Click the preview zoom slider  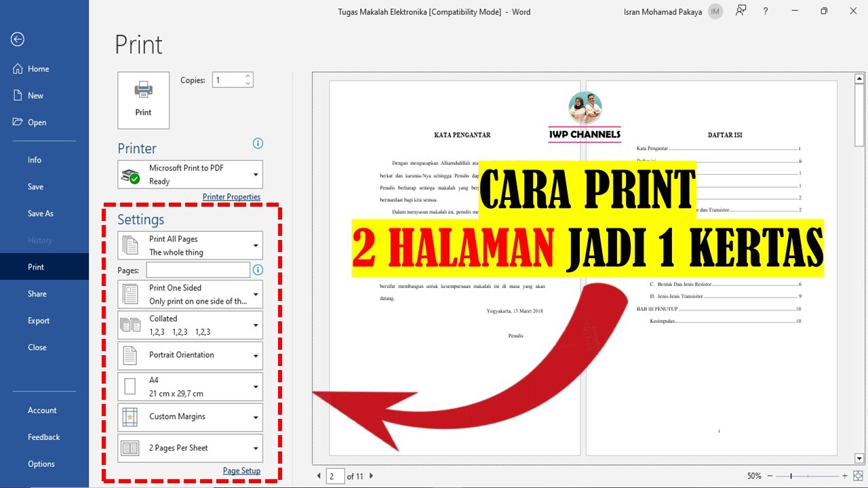coord(808,476)
